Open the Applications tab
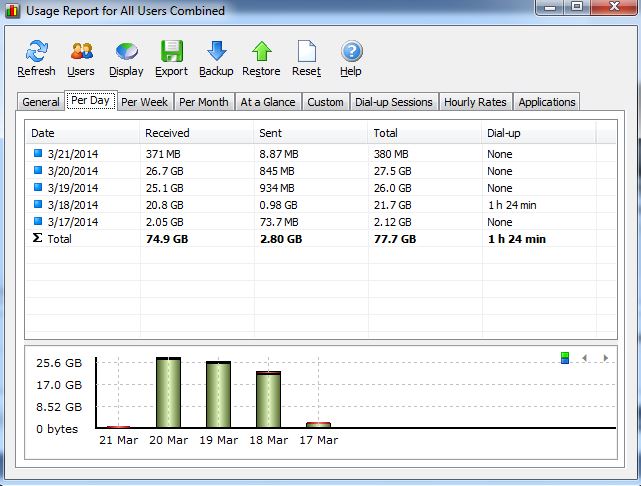The width and height of the screenshot is (641, 486). click(x=547, y=102)
